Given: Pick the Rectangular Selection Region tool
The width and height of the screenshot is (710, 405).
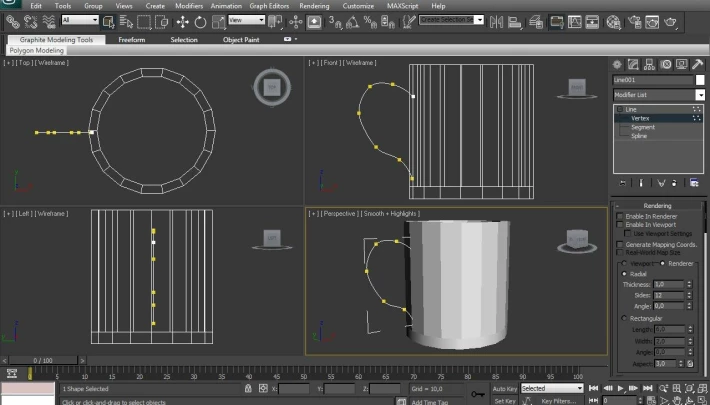Looking at the screenshot, I should [x=144, y=21].
